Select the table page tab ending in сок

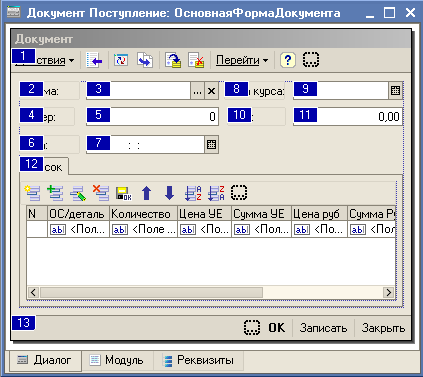point(44,166)
